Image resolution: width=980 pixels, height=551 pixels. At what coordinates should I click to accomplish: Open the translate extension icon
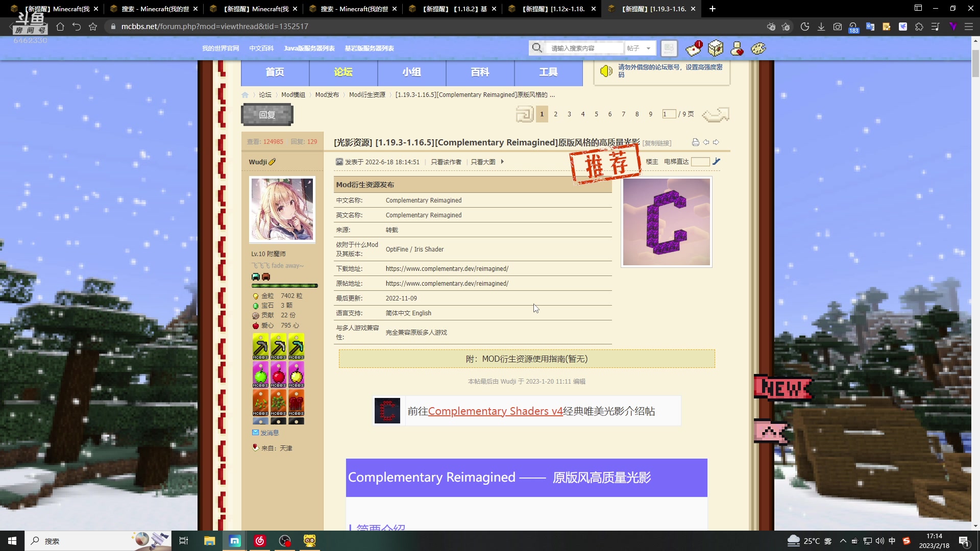(x=870, y=27)
